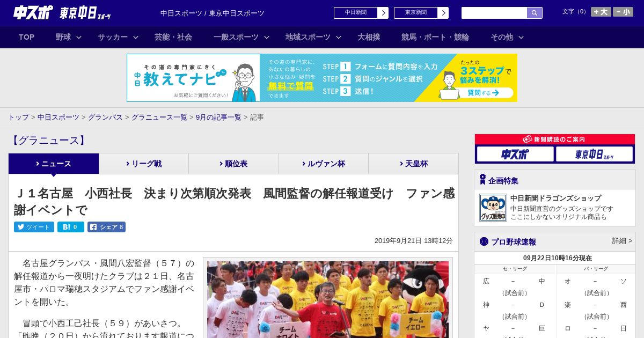Click オ － ソ game score row
This screenshot has width=644, height=338.
tap(595, 281)
